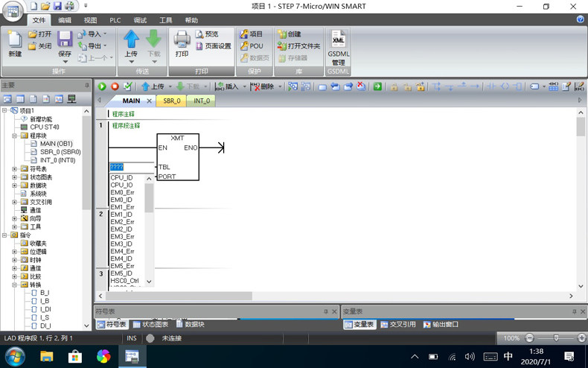Switch to the 编辑 ribbon tab
The image size is (588, 368).
pyautogui.click(x=65, y=20)
